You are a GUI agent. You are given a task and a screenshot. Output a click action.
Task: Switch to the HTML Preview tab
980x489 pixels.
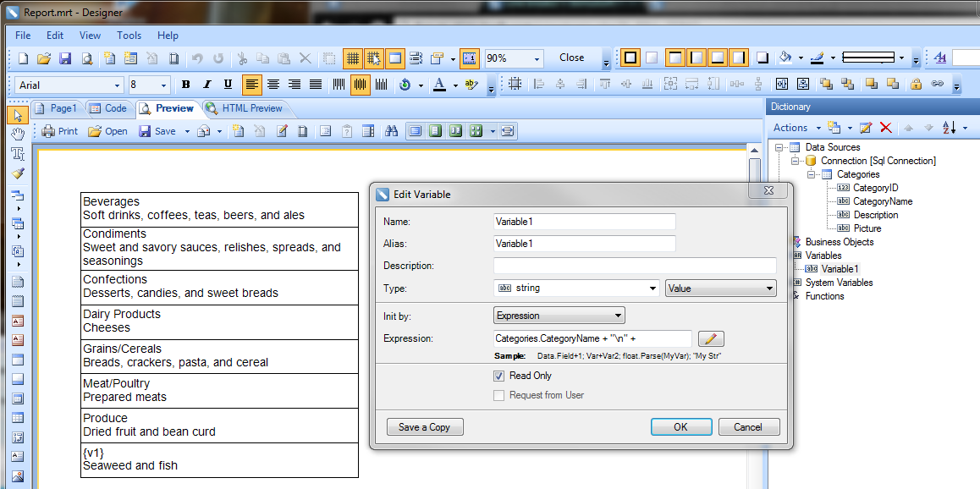(x=245, y=108)
